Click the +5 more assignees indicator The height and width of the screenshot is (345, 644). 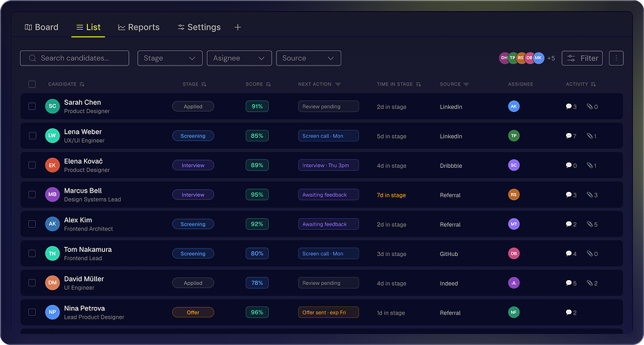pyautogui.click(x=551, y=59)
